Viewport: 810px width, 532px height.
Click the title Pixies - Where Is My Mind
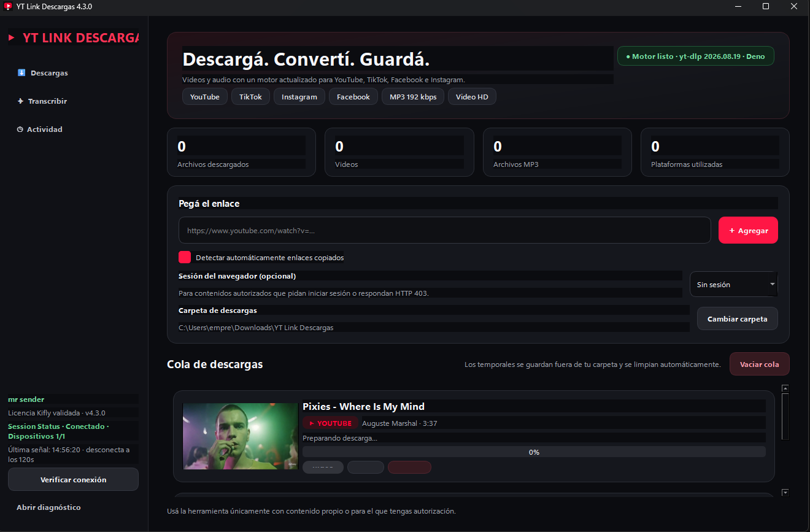pyautogui.click(x=363, y=407)
